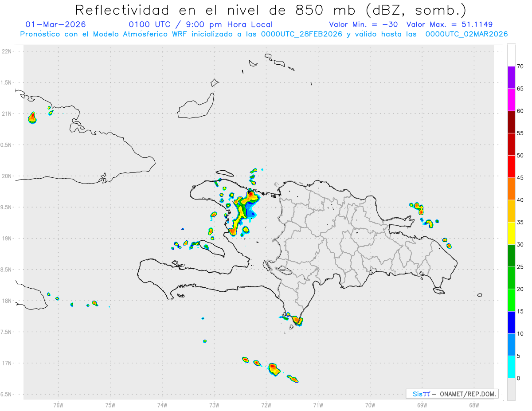Click the "ONAMET/REP.DOM." credit label
Image resolution: width=532 pixels, height=411 pixels.
click(467, 394)
